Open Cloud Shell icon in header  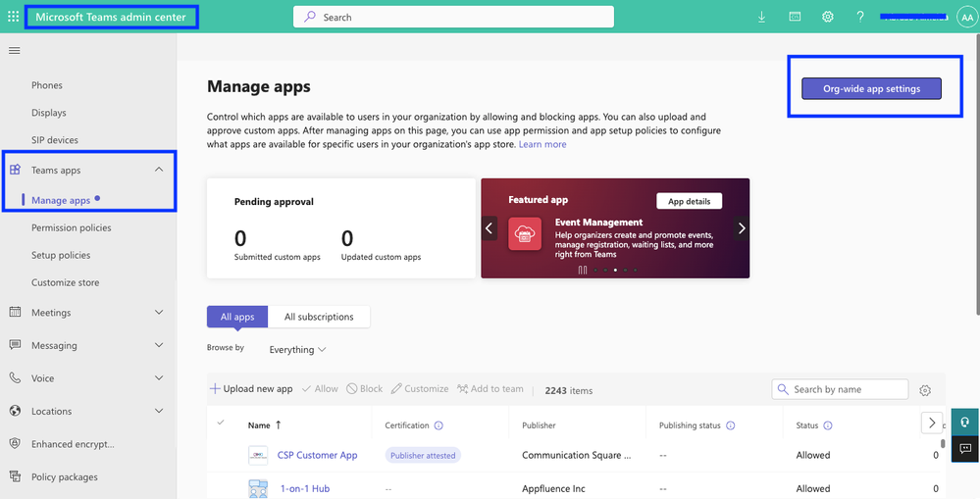pos(795,17)
